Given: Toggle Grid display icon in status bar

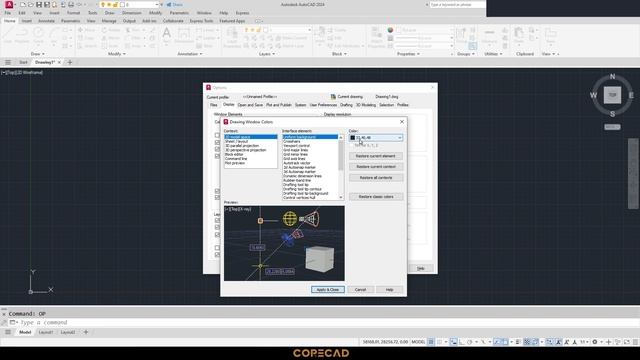Looking at the screenshot, I should pyautogui.click(x=431, y=342).
